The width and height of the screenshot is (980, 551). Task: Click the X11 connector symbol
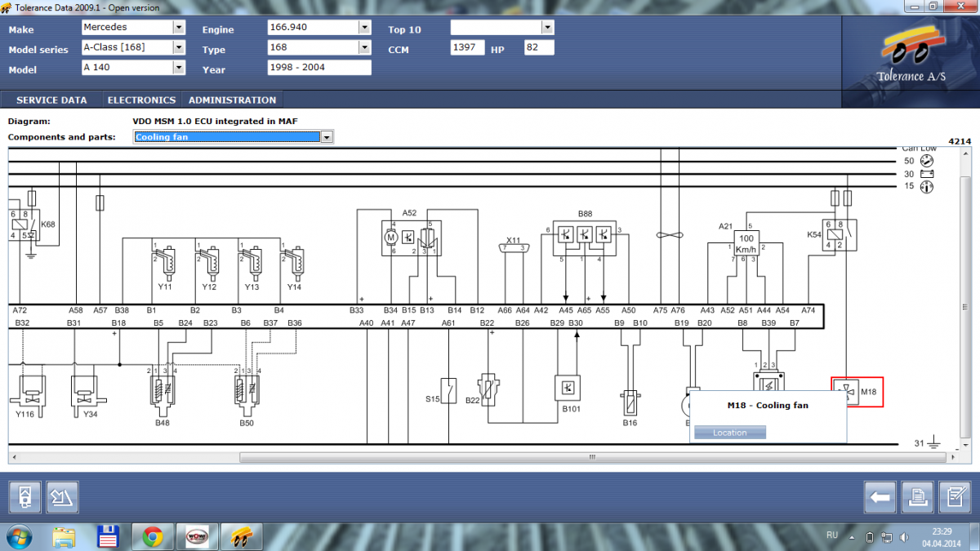(x=514, y=248)
